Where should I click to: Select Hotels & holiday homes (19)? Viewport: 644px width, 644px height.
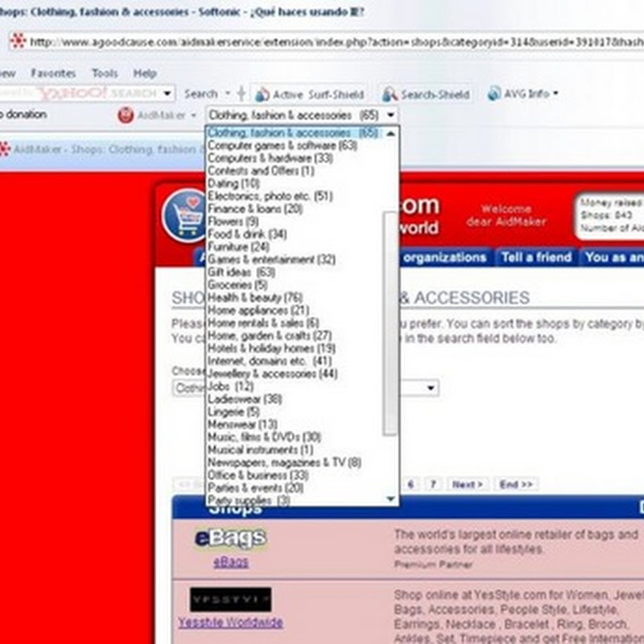coord(271,349)
